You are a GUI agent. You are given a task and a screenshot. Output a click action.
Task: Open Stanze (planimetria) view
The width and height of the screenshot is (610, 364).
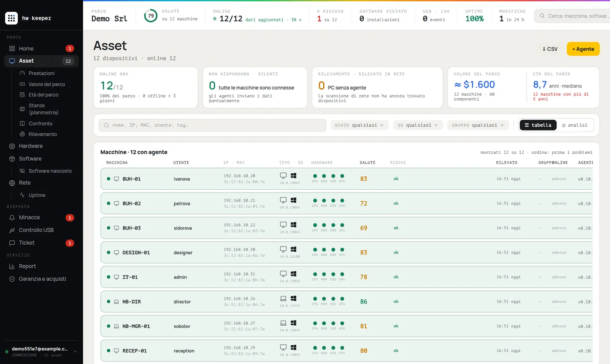click(x=43, y=109)
